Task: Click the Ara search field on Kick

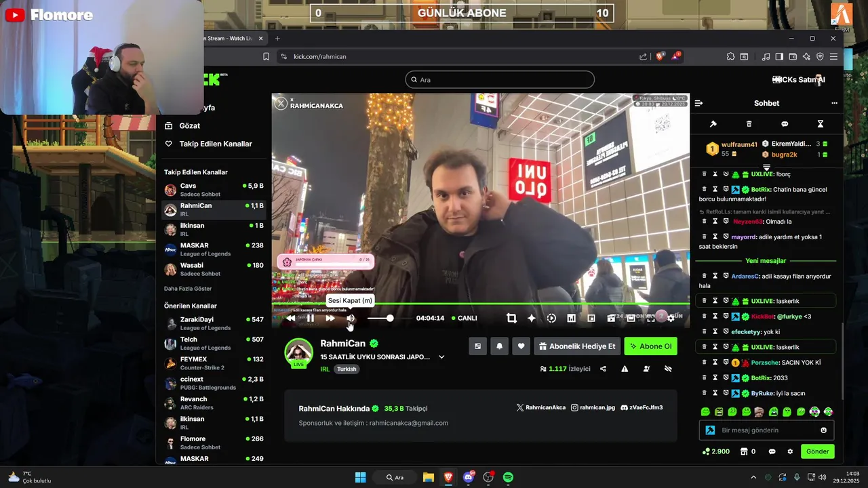Action: tap(500, 80)
